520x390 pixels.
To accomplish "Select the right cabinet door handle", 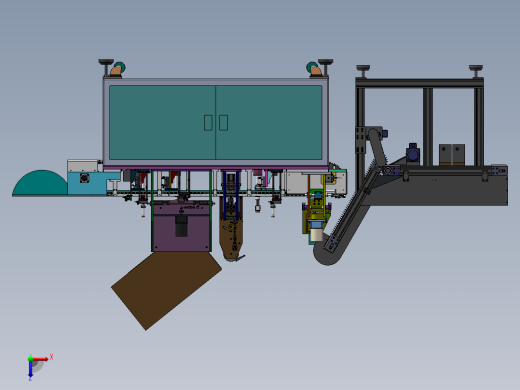I will 223,123.
